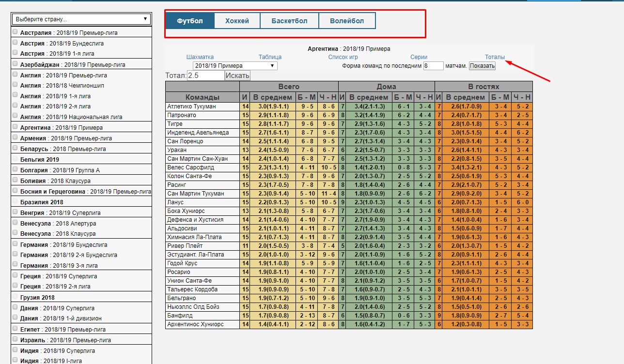
Task: Open the Серии link
Action: pos(419,57)
